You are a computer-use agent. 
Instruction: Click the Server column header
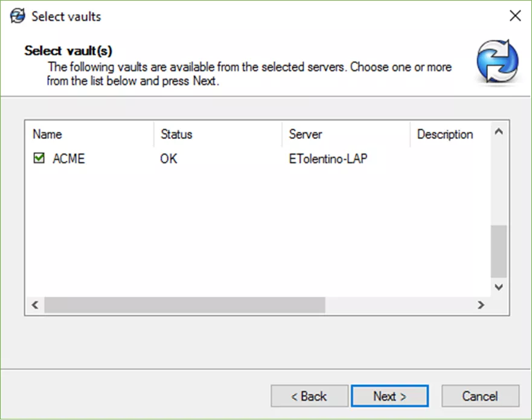coord(345,134)
